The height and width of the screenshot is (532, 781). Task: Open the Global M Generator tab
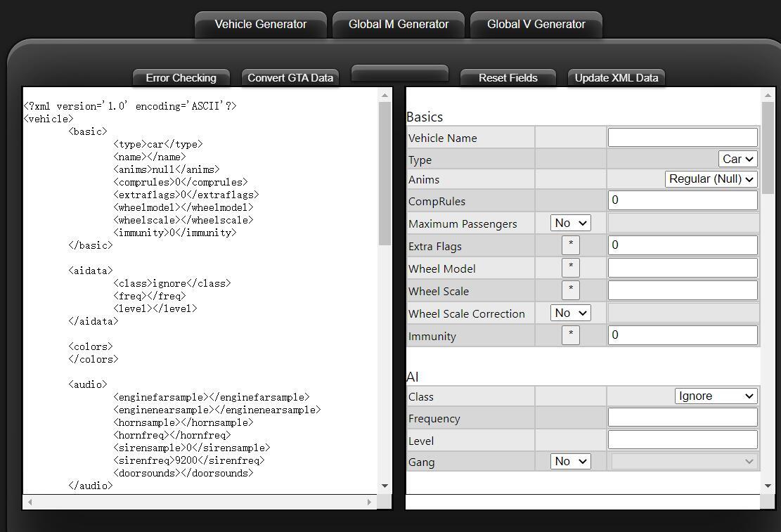coord(399,25)
